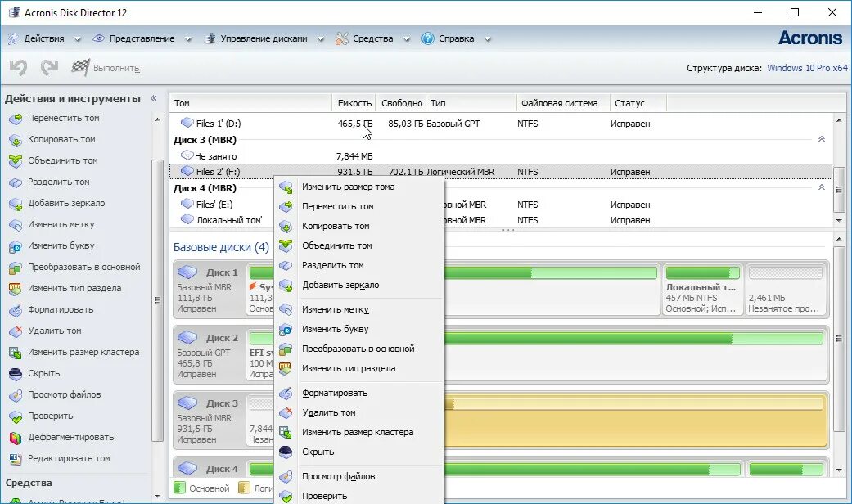This screenshot has height=504, width=852.
Task: Click Disk 1 drive icon in disk map
Action: click(187, 272)
